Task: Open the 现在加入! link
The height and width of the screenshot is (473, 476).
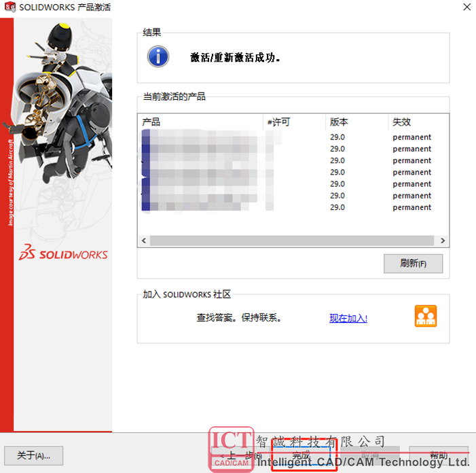Action: click(348, 318)
